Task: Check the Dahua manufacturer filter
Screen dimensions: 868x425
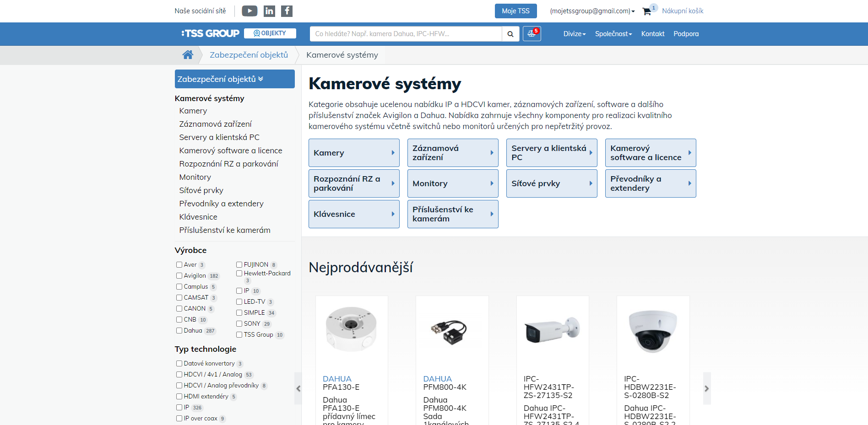Action: pyautogui.click(x=179, y=331)
